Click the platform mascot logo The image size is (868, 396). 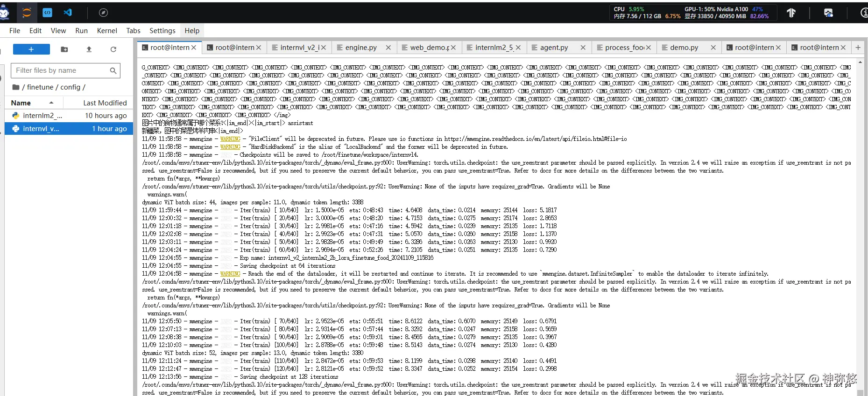coord(4,13)
